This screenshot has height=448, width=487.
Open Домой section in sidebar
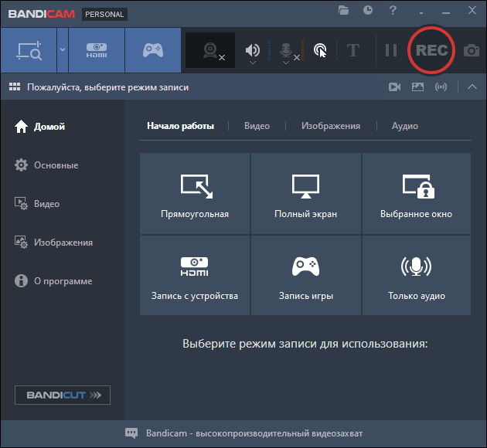tap(39, 127)
